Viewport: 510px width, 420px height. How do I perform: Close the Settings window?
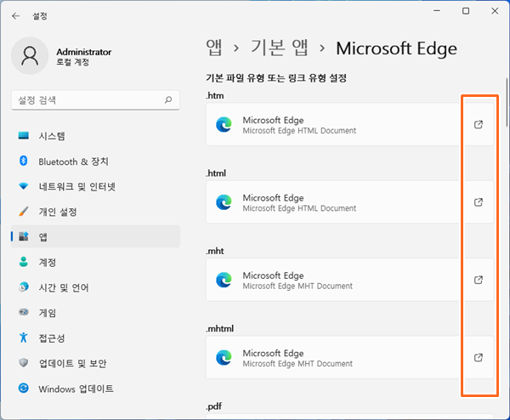(495, 11)
